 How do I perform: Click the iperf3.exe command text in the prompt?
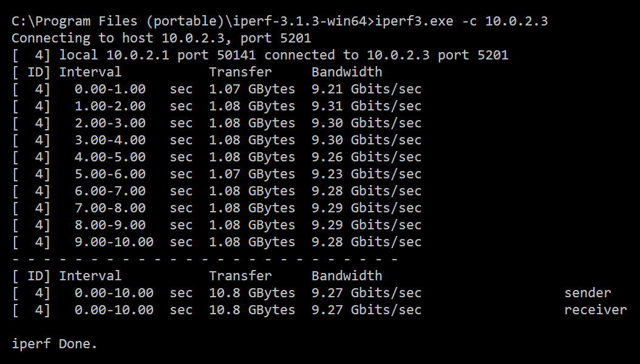[414, 21]
